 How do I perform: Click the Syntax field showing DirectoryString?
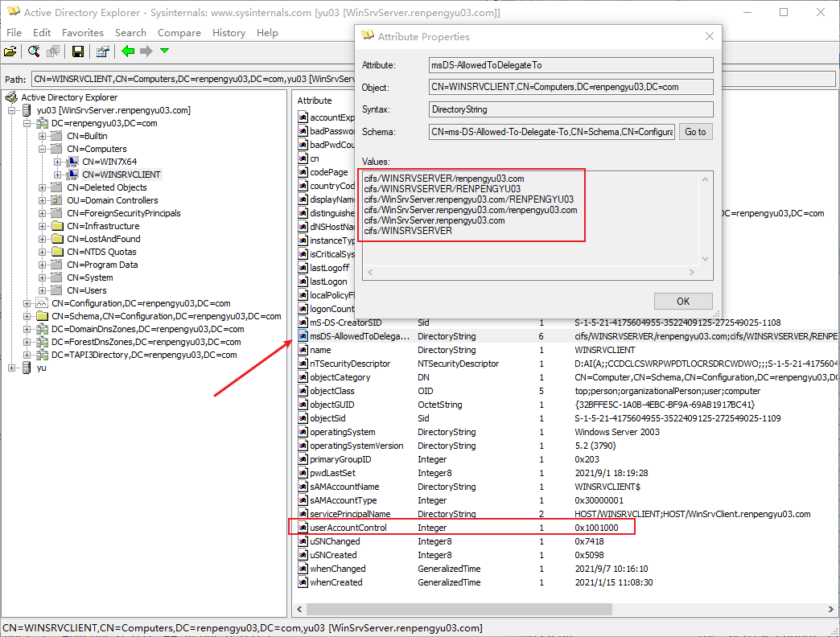(571, 109)
